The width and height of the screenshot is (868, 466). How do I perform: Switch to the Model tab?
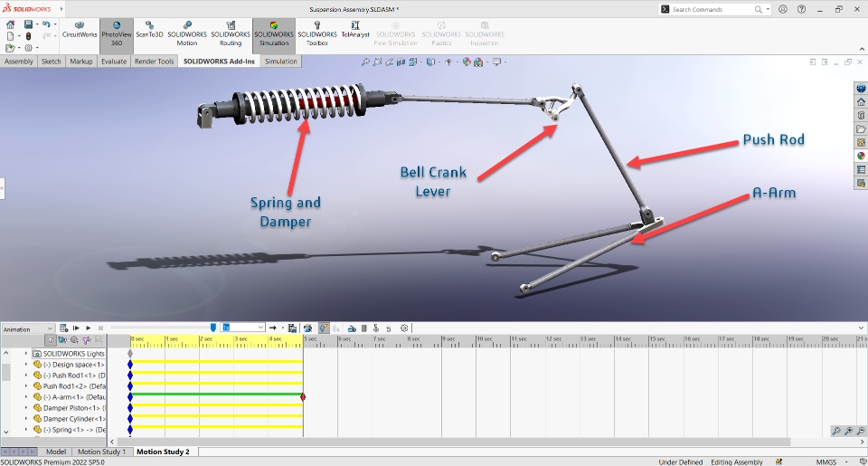[x=56, y=452]
